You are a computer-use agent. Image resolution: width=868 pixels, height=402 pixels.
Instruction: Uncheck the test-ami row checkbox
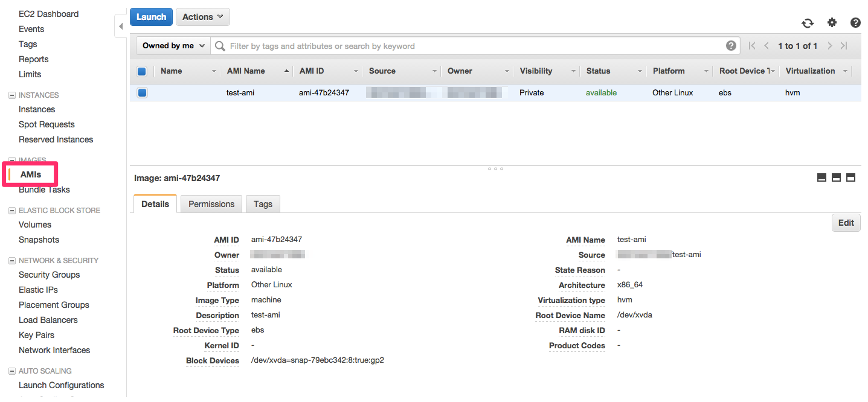pyautogui.click(x=142, y=93)
